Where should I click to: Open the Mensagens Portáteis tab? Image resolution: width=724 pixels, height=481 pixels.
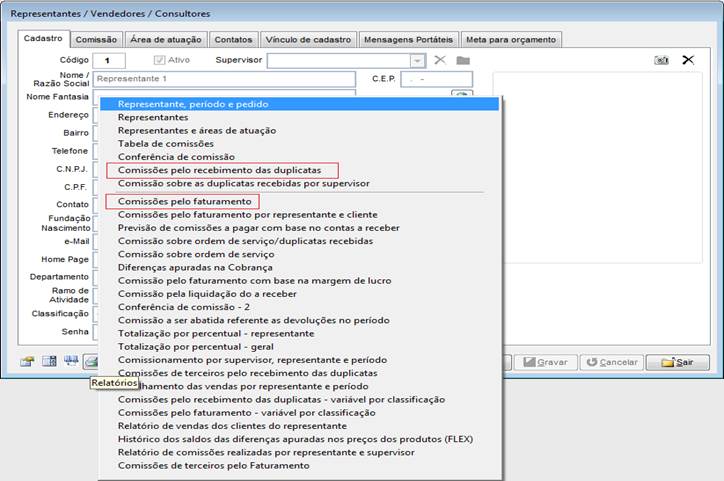[408, 40]
